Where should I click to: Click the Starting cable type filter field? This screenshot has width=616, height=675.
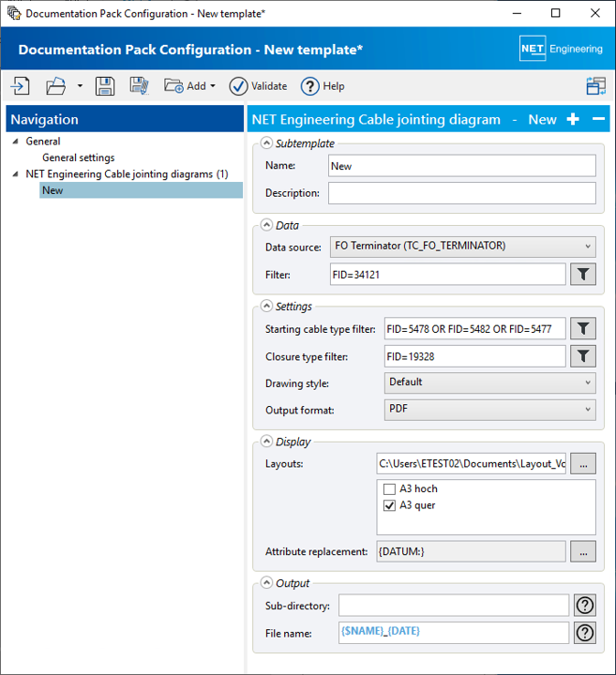tap(474, 328)
